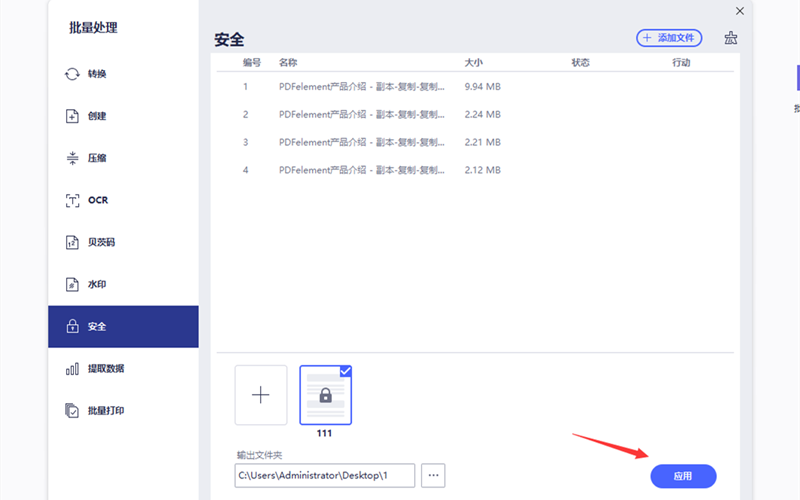Select file row number 1
Image resolution: width=800 pixels, height=500 pixels.
(475, 87)
